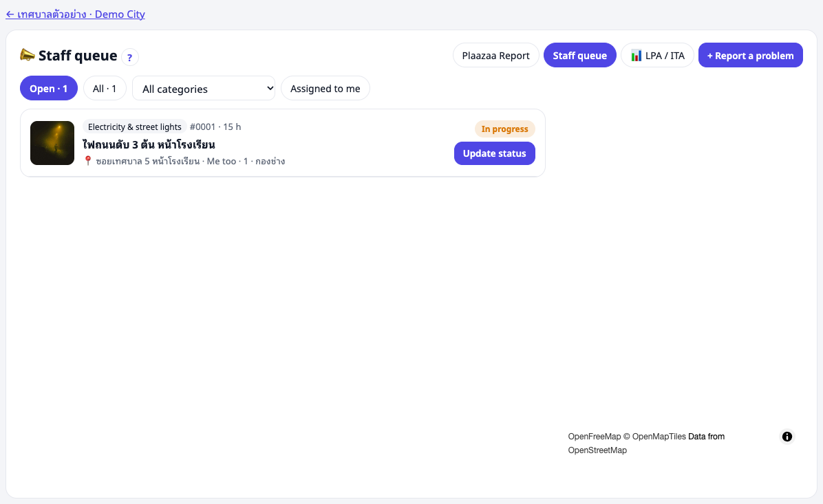823x504 pixels.
Task: Open the LPA / ITA tab
Action: (x=657, y=56)
